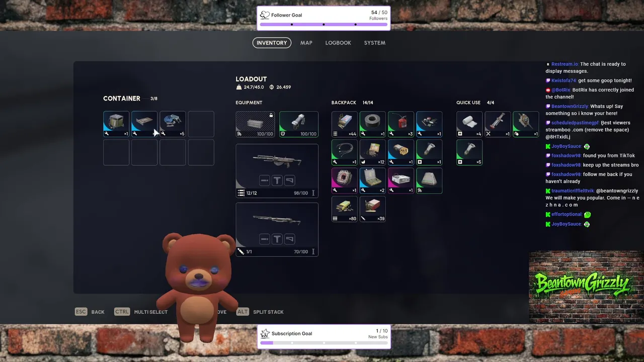Open primary weapon grip attachment slot
Image resolution: width=644 pixels, height=362 pixels.
tap(277, 180)
